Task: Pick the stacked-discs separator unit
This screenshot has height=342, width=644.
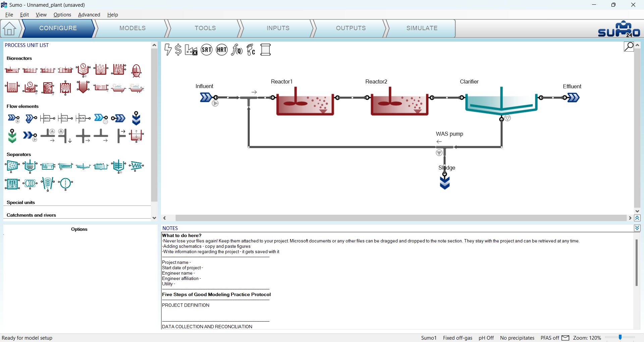Action: [x=30, y=183]
